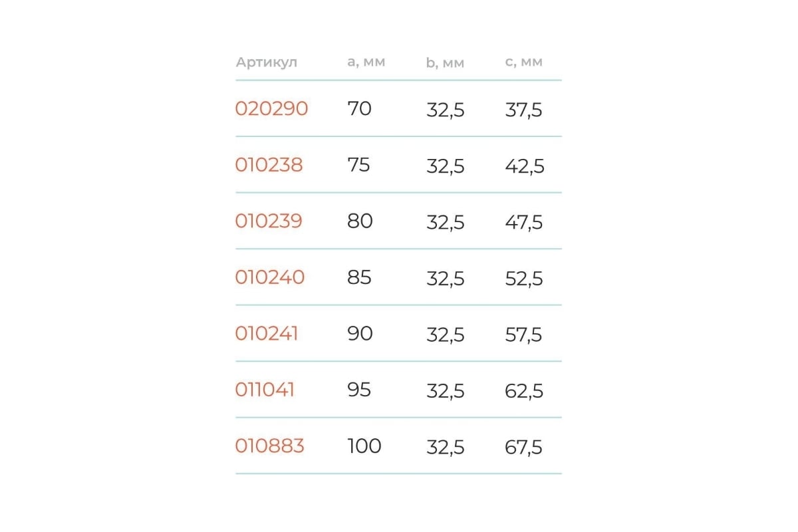Click the 37,5 cell in column c

coord(523,110)
